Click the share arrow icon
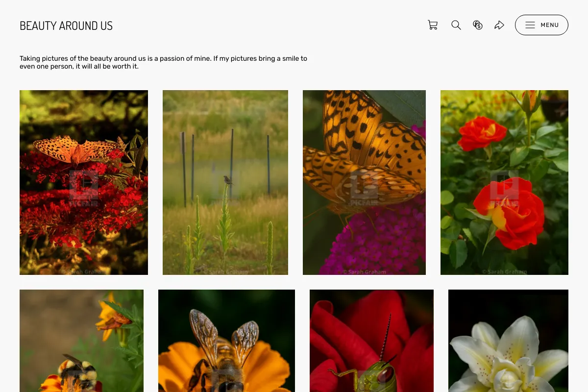 pyautogui.click(x=499, y=25)
